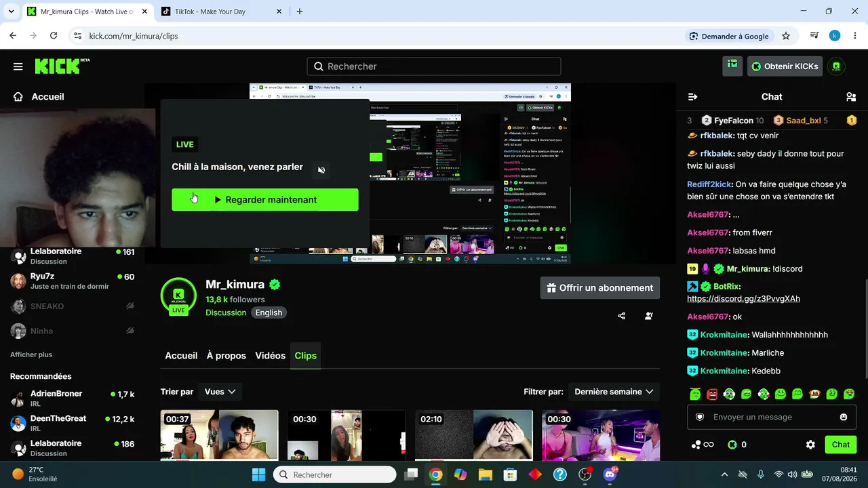Switch to the Accueil channel tab
The width and height of the screenshot is (868, 488).
click(x=181, y=356)
